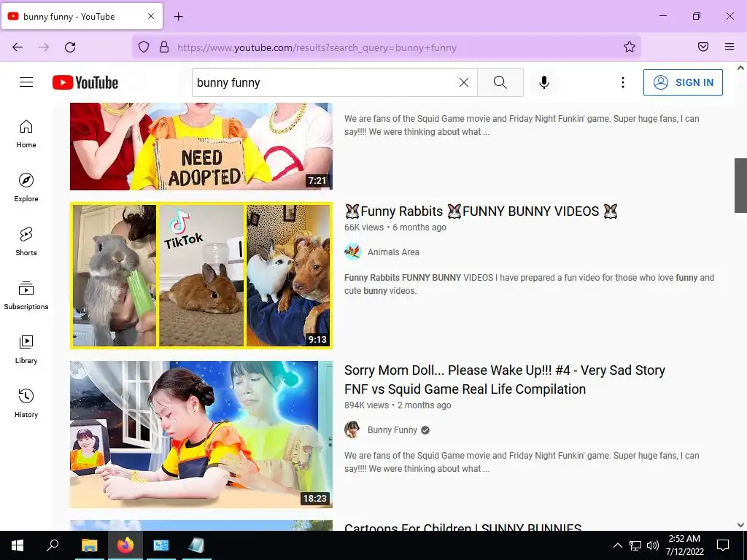Go back with the browser back arrow
The height and width of the screenshot is (560, 747).
pyautogui.click(x=18, y=47)
